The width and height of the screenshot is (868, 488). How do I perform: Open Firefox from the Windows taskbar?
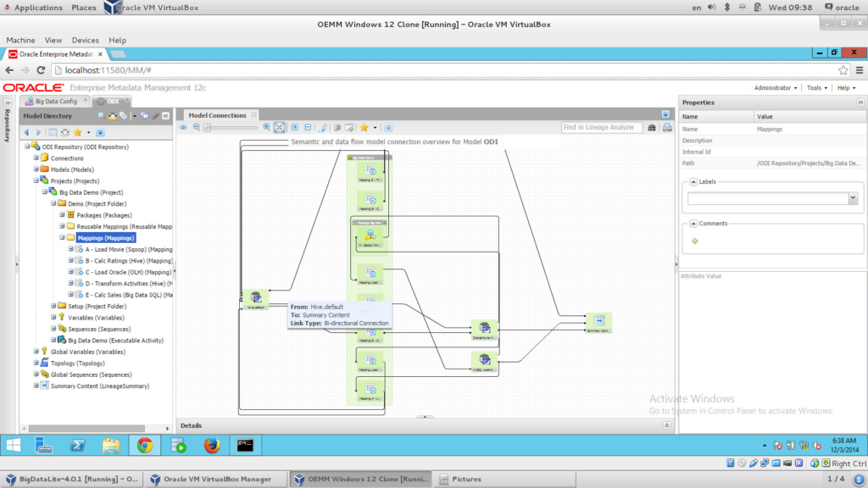(211, 445)
